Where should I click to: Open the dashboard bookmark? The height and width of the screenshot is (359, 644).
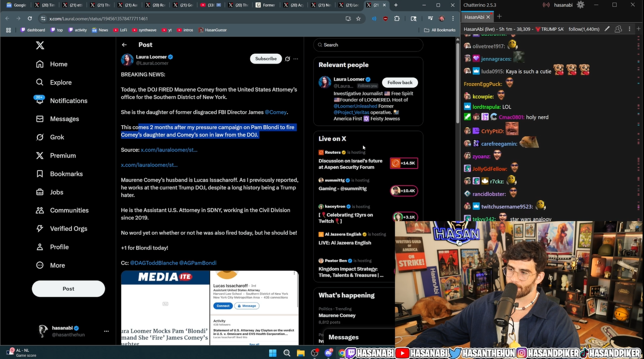33,30
